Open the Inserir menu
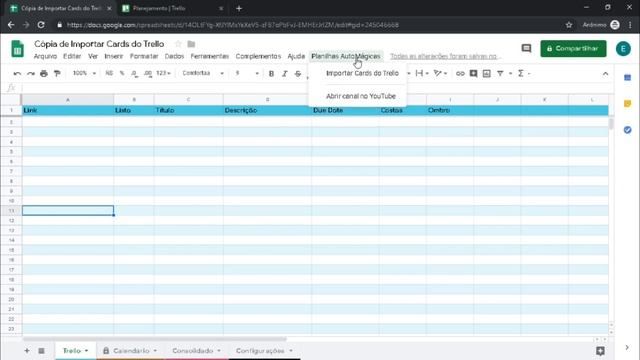This screenshot has width=640, height=360. [113, 56]
